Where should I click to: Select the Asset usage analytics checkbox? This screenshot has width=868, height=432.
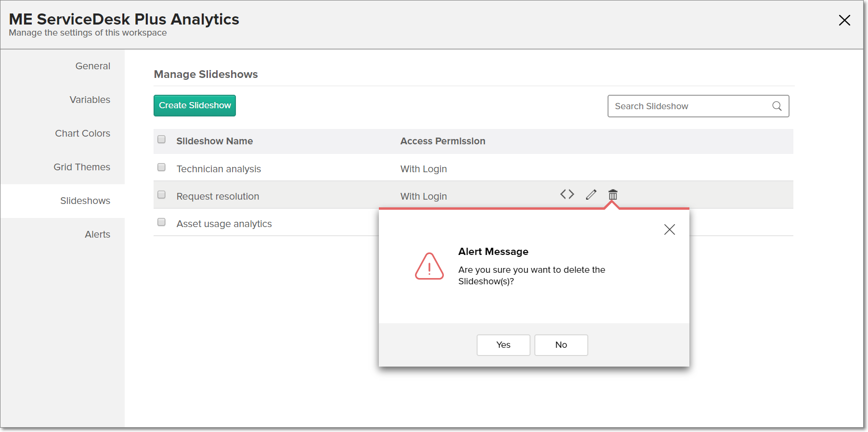pyautogui.click(x=162, y=222)
